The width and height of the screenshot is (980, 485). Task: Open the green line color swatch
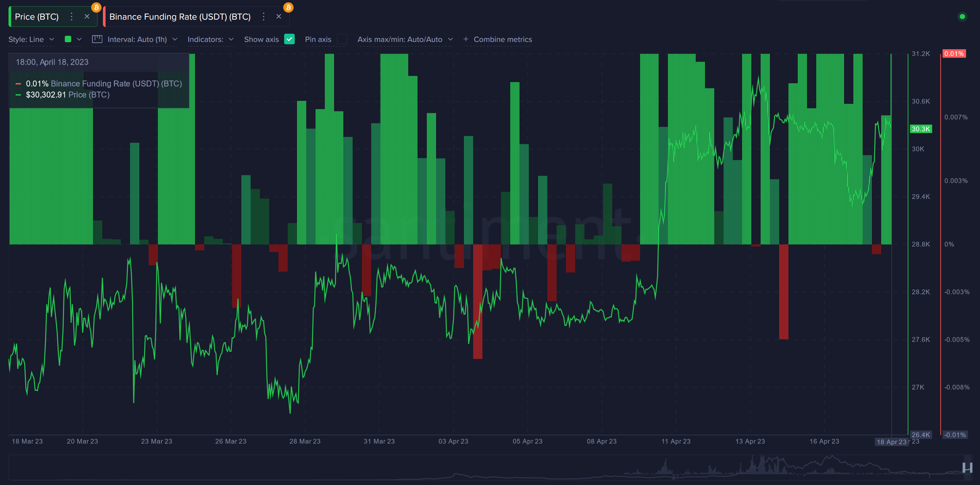(68, 39)
